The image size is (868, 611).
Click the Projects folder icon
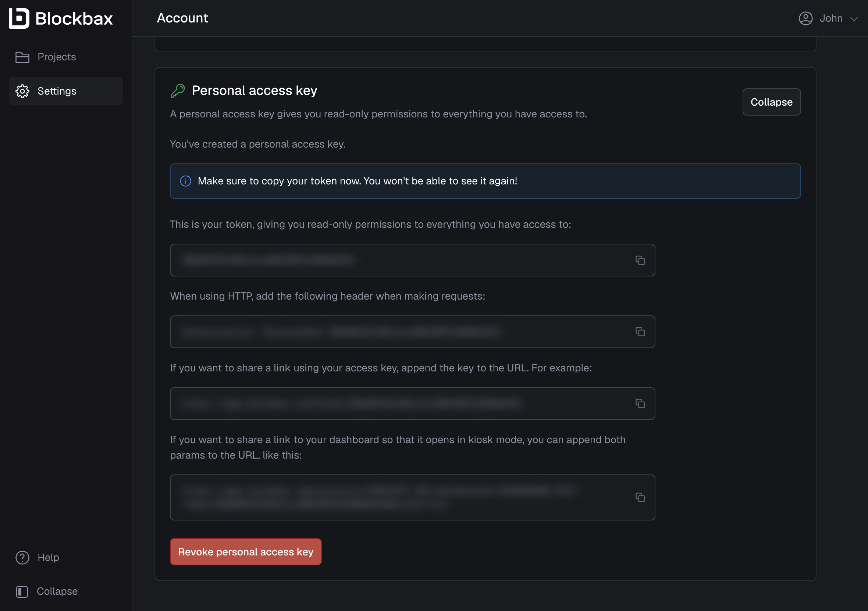(22, 57)
